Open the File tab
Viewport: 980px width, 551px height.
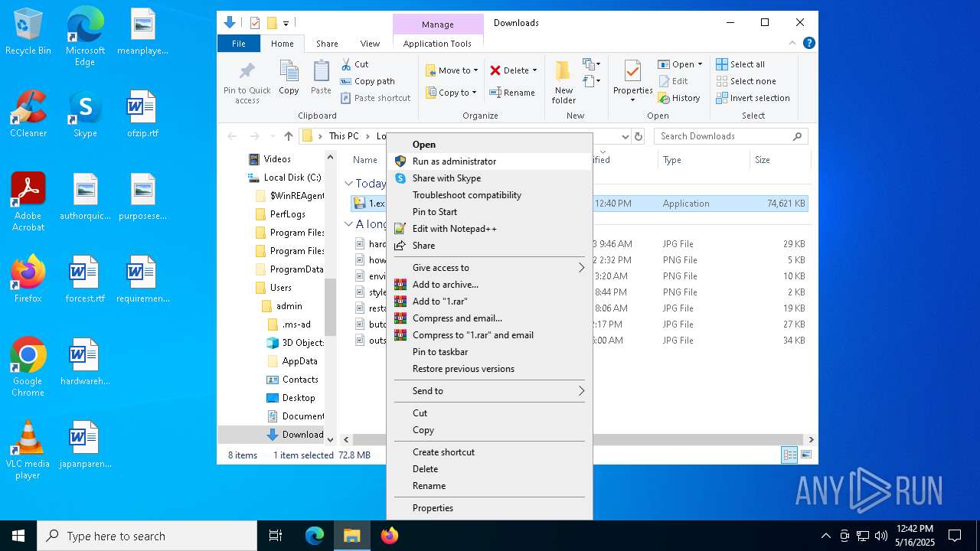click(239, 44)
